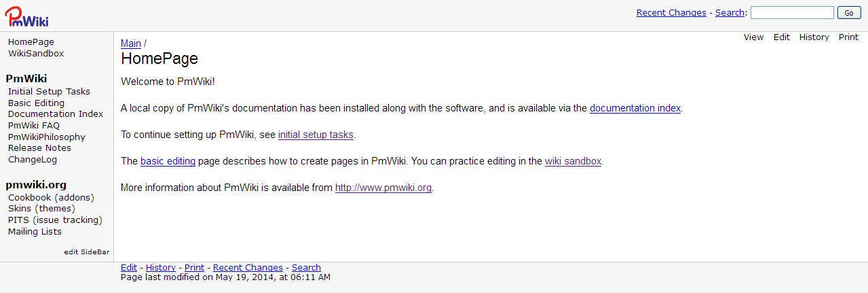
Task: Focus the search text field
Action: pos(791,13)
